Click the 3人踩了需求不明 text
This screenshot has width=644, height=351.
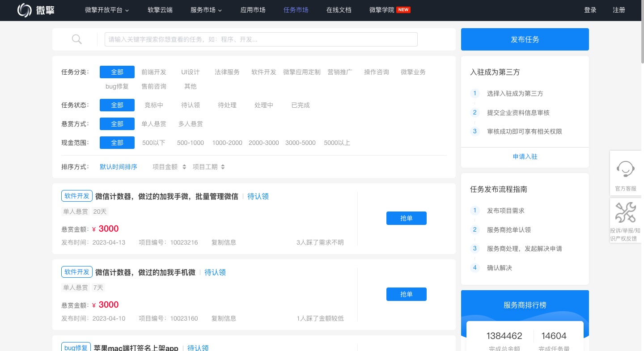point(320,242)
